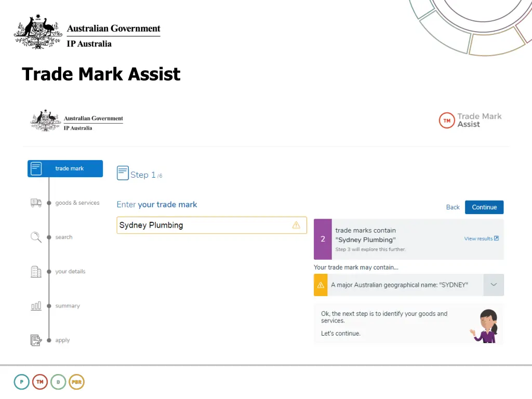The image size is (532, 399).
Task: Click the yellow warning icon beside SYDNEY notice
Action: click(x=321, y=285)
